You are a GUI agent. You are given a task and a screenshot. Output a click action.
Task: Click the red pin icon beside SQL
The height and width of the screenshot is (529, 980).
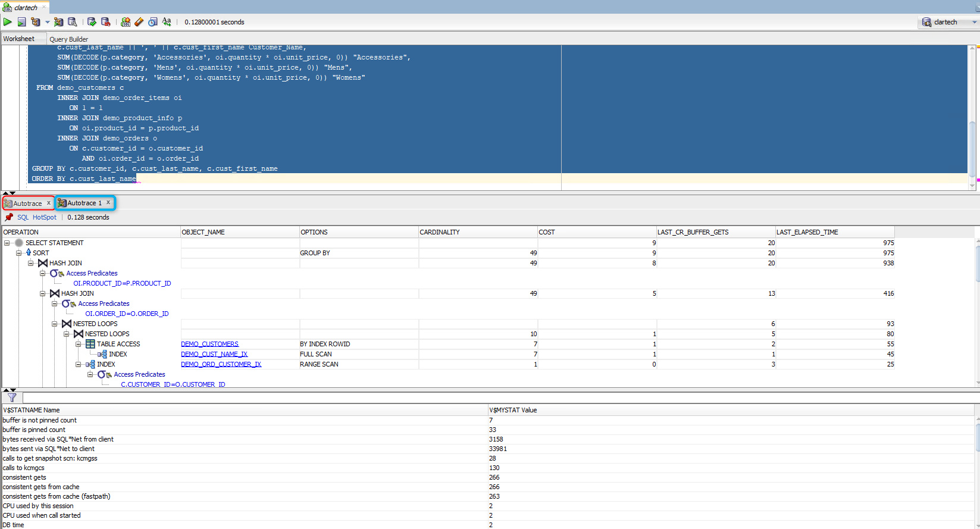click(x=9, y=217)
